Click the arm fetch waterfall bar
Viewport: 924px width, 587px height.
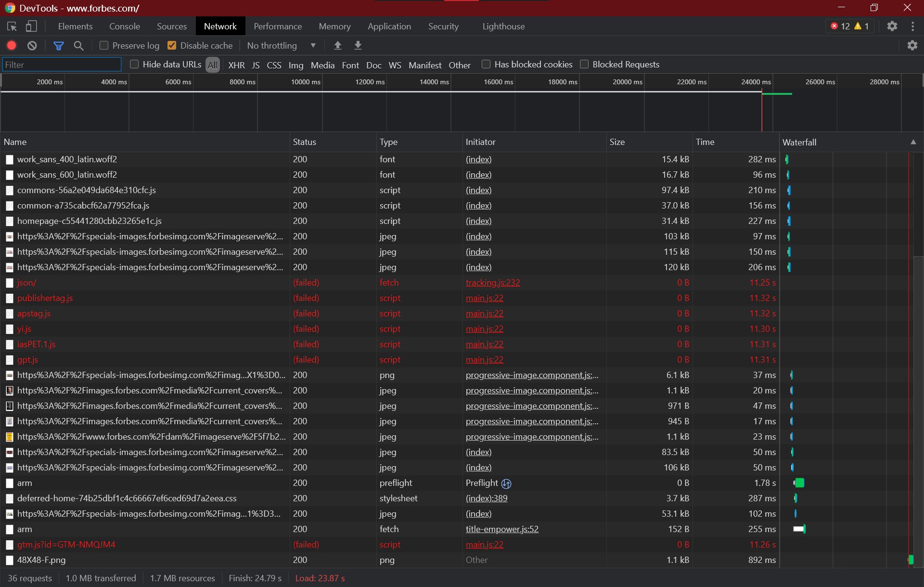coord(799,529)
